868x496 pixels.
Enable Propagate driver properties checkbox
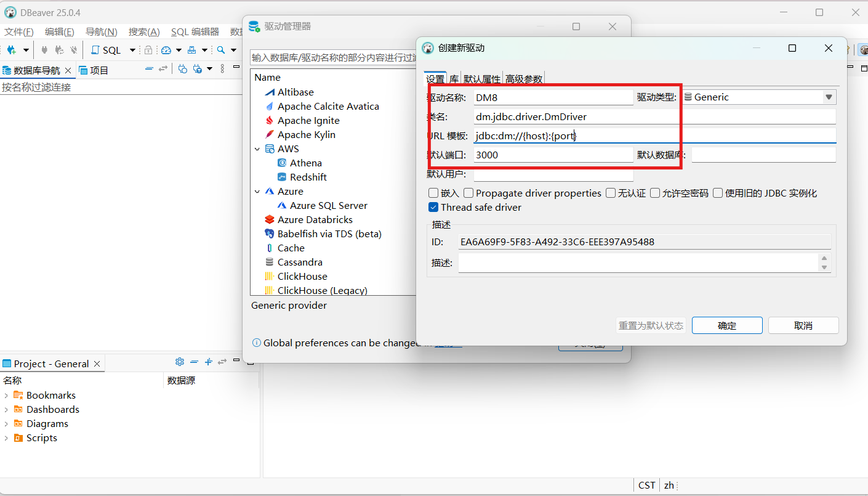pos(468,193)
